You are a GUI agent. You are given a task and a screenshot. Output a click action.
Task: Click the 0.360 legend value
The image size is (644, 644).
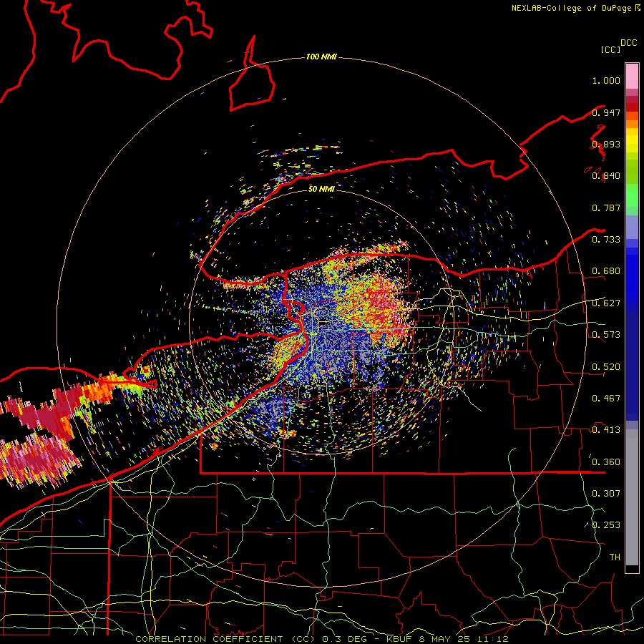pos(606,462)
